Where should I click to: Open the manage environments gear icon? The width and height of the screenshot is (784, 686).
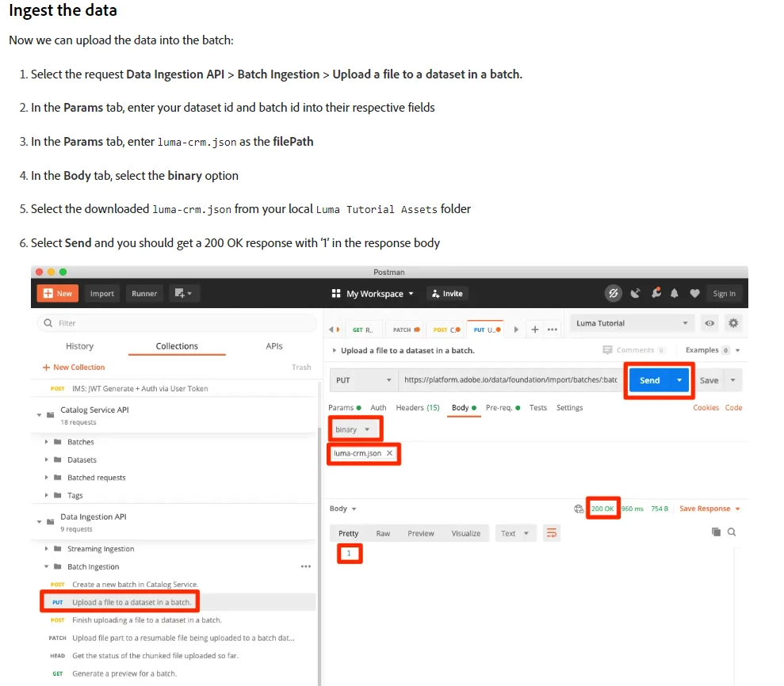[x=733, y=323]
